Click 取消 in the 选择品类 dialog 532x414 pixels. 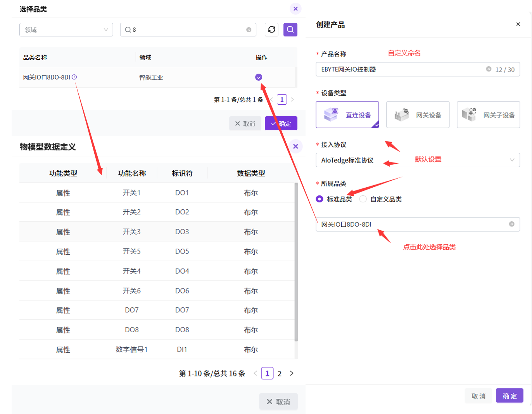(x=245, y=124)
